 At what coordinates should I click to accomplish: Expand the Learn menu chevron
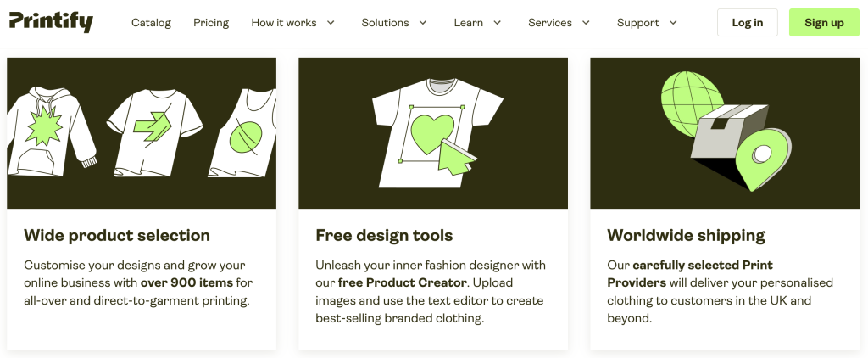coord(498,23)
